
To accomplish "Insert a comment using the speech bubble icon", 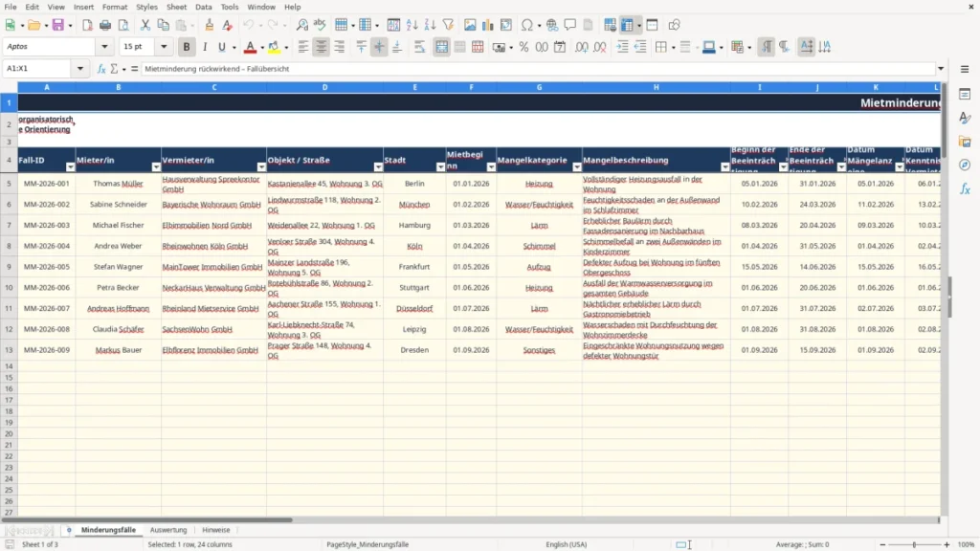I will pos(570,25).
